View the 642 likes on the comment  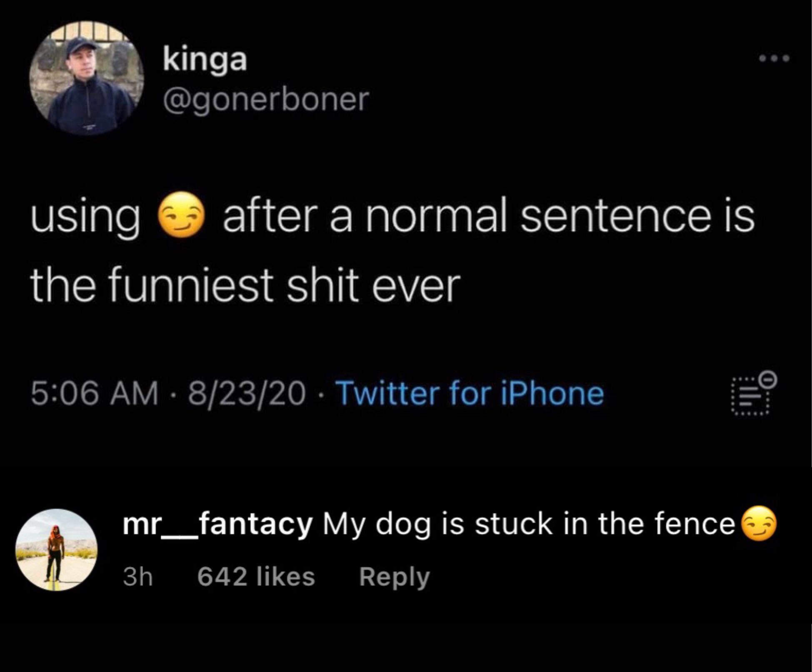[256, 577]
